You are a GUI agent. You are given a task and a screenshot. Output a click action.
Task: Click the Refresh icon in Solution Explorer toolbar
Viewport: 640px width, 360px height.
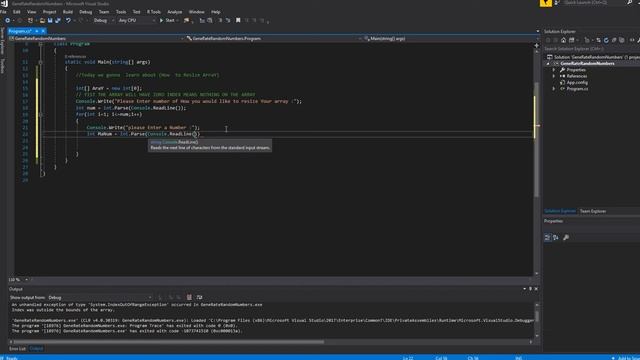point(606,40)
